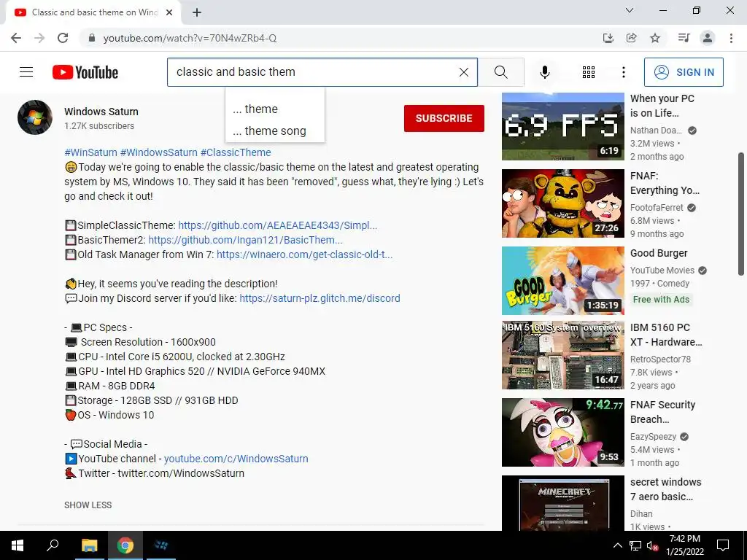Open taskbar search
Viewport: 747px width, 560px height.
pyautogui.click(x=53, y=545)
